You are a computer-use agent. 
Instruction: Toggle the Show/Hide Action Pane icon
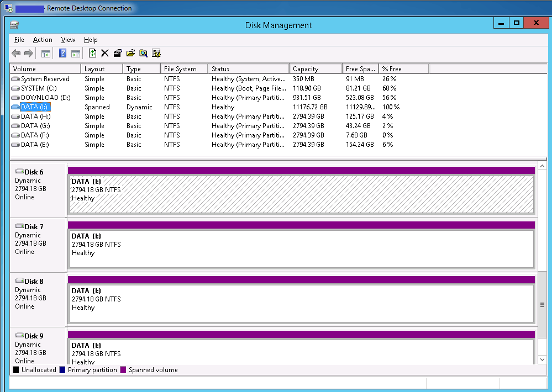coord(76,53)
